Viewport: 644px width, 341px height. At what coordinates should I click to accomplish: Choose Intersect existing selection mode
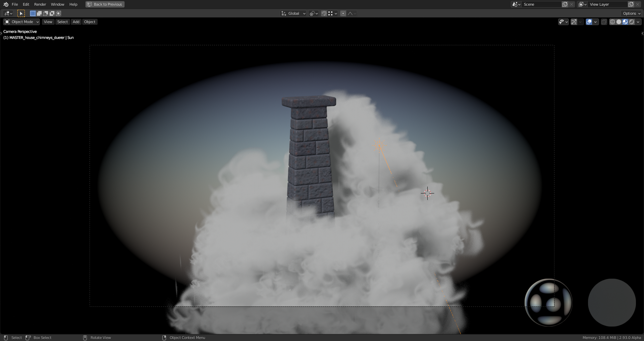tap(58, 13)
